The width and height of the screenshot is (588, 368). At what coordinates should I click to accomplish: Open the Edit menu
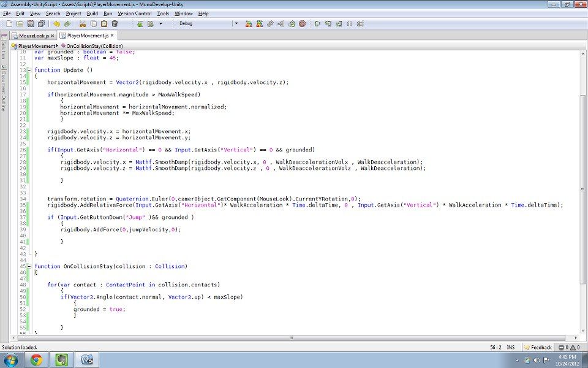click(20, 13)
